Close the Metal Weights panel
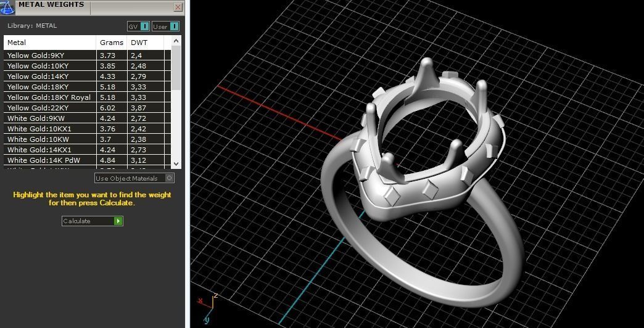 (178, 7)
